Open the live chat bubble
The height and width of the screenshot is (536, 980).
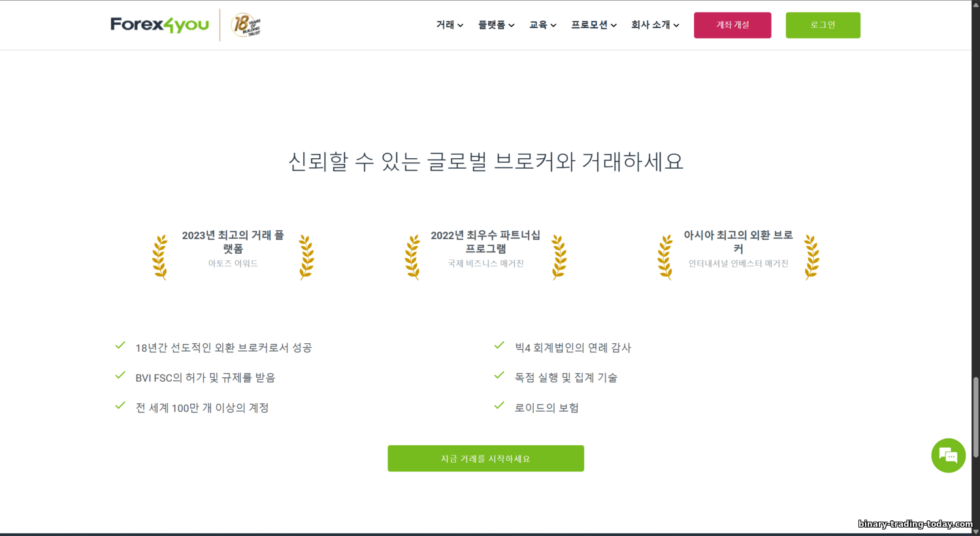(948, 456)
